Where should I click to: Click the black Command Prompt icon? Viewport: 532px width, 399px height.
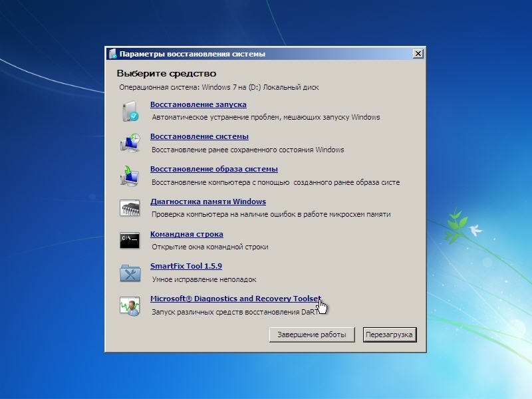[x=130, y=240]
